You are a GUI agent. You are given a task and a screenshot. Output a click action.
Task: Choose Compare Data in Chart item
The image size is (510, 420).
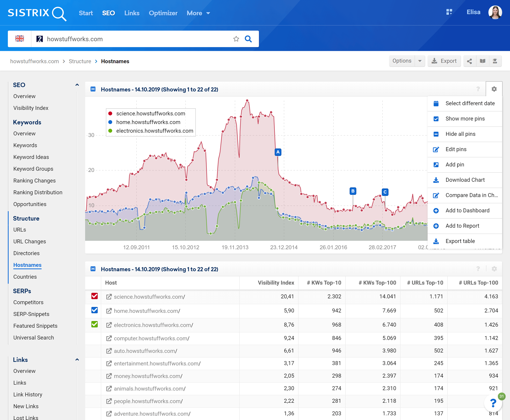(x=465, y=195)
